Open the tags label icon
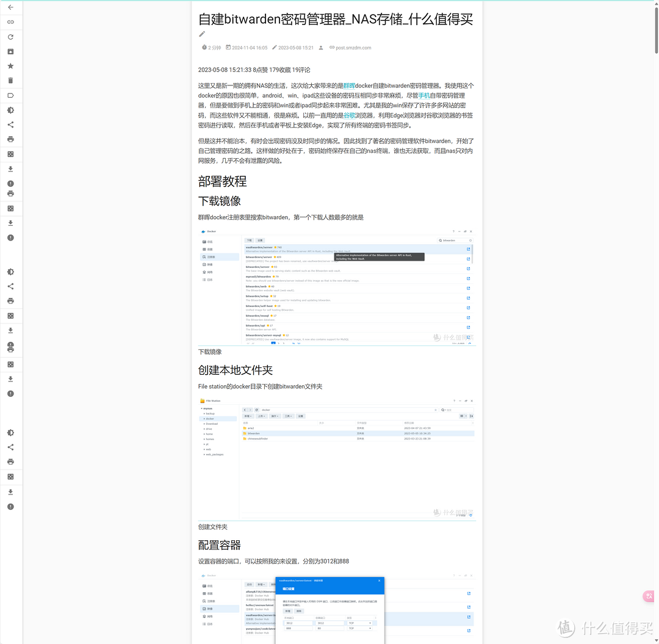Image resolution: width=659 pixels, height=644 pixels. [10, 95]
